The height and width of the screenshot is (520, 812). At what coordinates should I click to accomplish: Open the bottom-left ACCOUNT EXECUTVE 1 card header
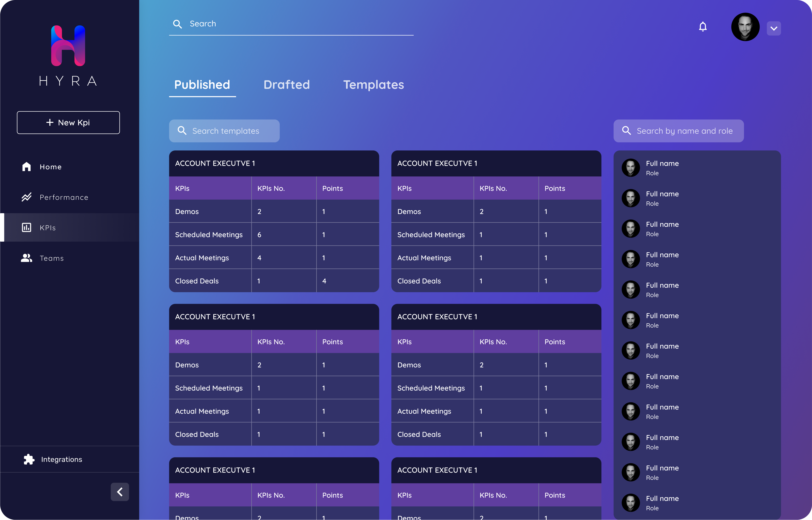274,470
